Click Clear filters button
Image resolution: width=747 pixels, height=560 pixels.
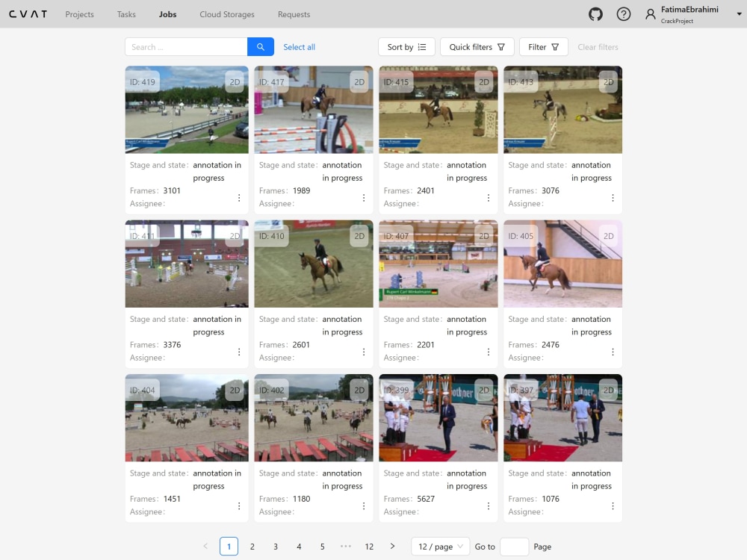click(598, 46)
